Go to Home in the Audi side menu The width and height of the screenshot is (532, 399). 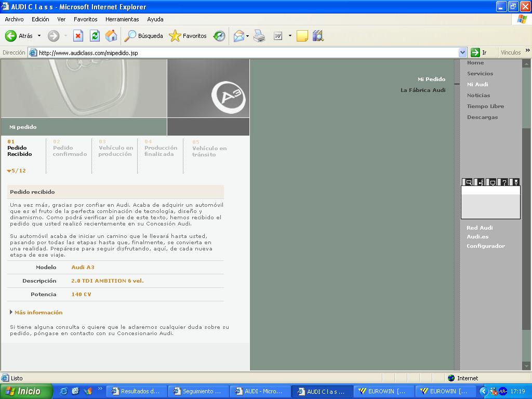click(475, 62)
